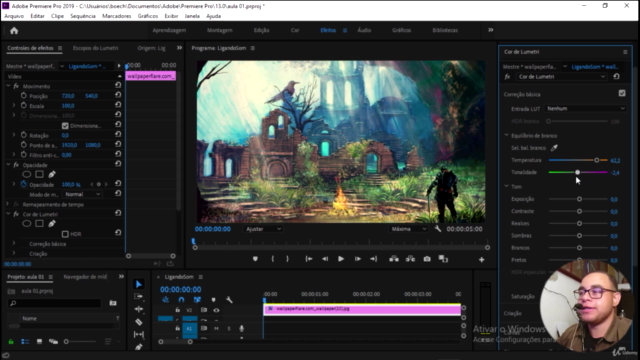The height and width of the screenshot is (360, 640).
Task: Add marker in Program monitor
Action: click(x=255, y=259)
